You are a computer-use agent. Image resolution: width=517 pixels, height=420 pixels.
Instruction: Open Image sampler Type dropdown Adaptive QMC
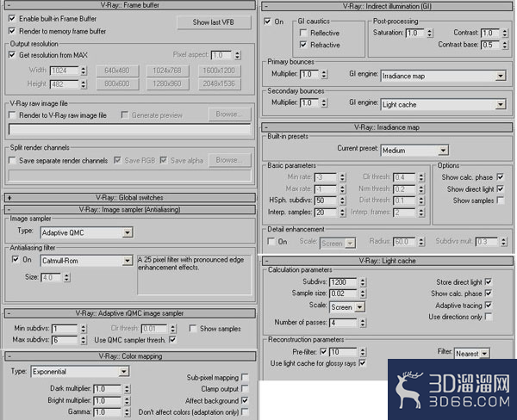point(87,232)
